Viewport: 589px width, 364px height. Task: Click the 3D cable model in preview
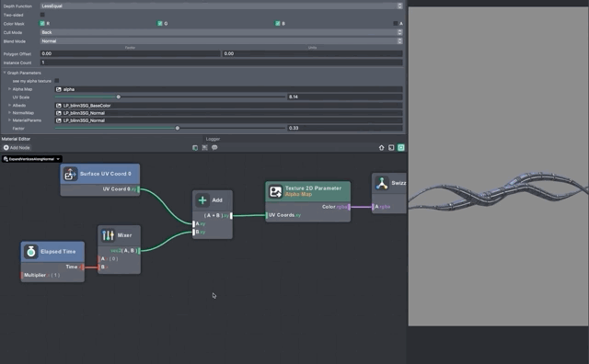click(x=499, y=191)
